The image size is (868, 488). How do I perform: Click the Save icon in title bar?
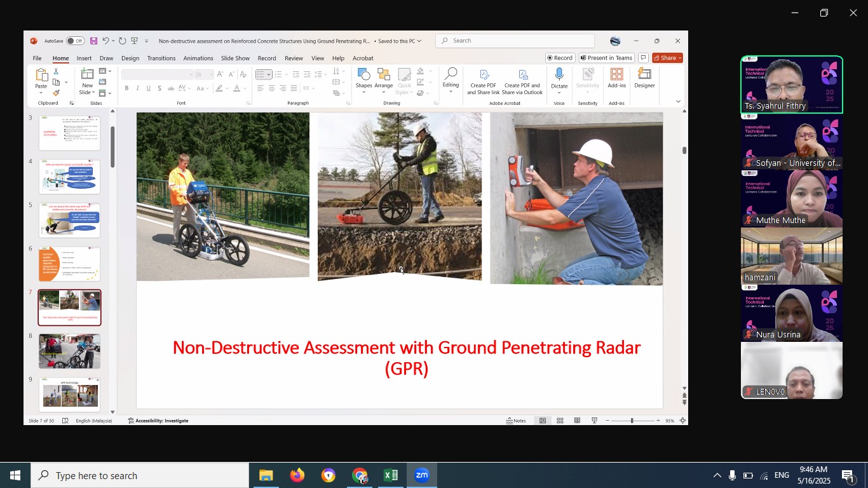pos(93,41)
